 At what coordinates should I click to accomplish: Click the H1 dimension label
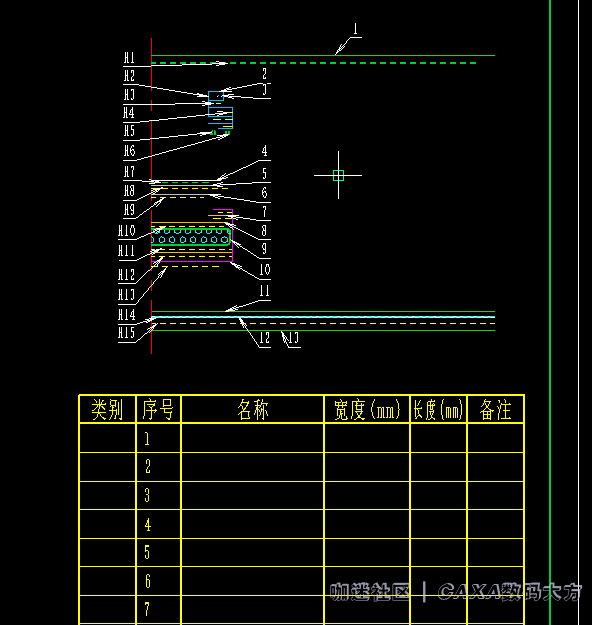(x=129, y=58)
